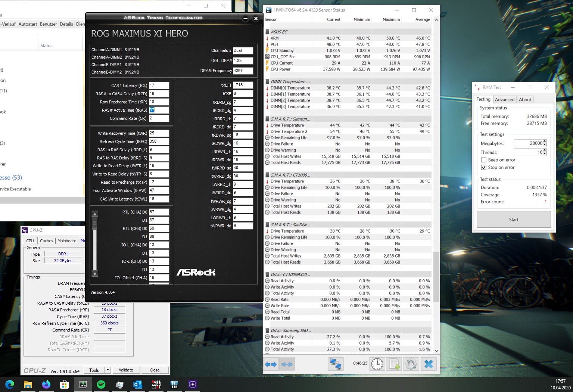
Task: Open Task Manager taskbar icon
Action: click(119, 385)
